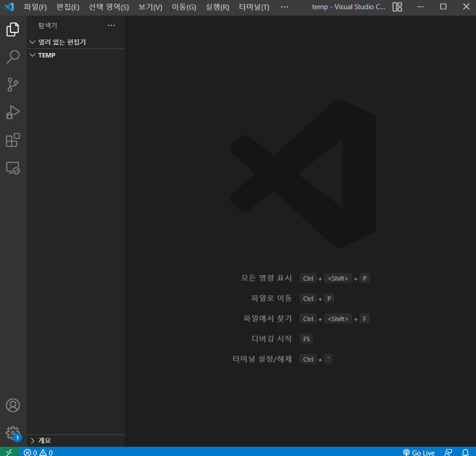The height and width of the screenshot is (456, 476).
Task: Open the 선택 영역(S) menu
Action: click(x=109, y=7)
